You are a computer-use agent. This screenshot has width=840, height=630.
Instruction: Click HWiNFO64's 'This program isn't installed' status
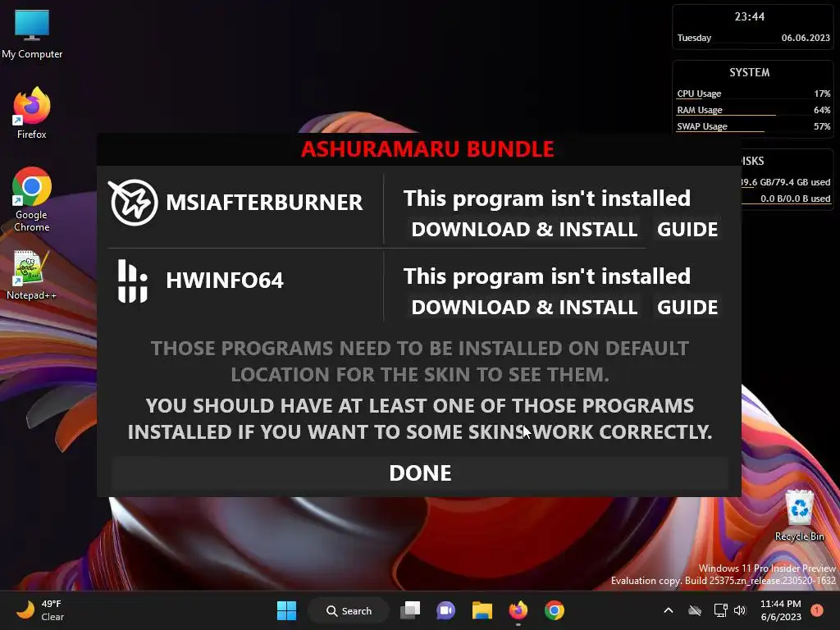(x=547, y=276)
